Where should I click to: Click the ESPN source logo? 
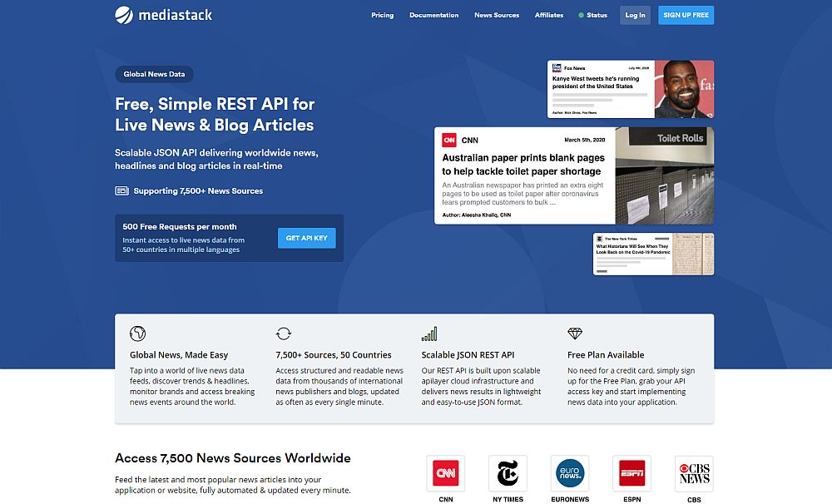coord(631,473)
